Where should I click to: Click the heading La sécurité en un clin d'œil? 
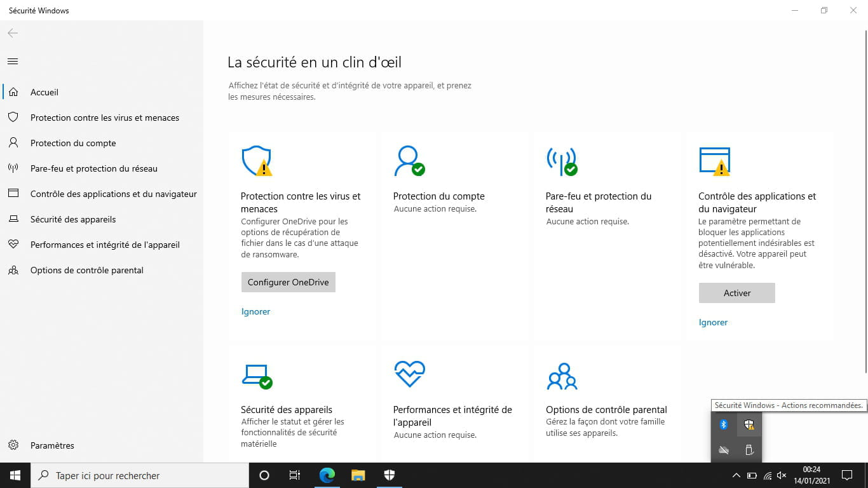coord(315,62)
